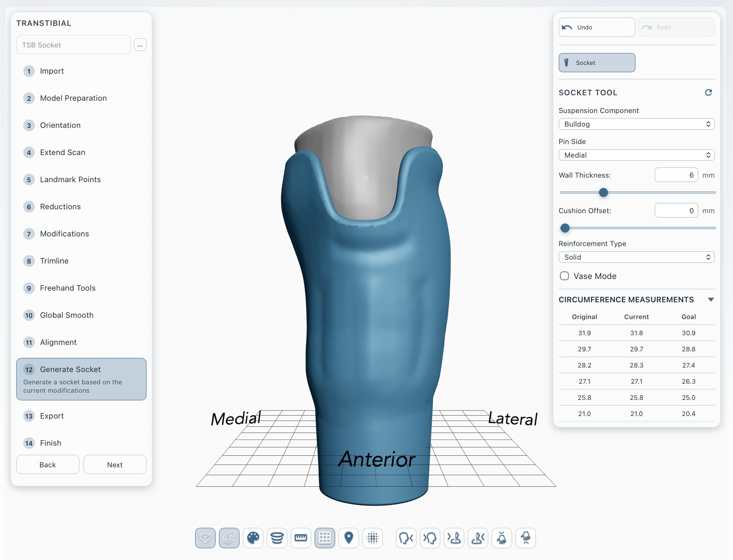Go to step 5 Landmark Points
The height and width of the screenshot is (560, 733).
click(81, 179)
